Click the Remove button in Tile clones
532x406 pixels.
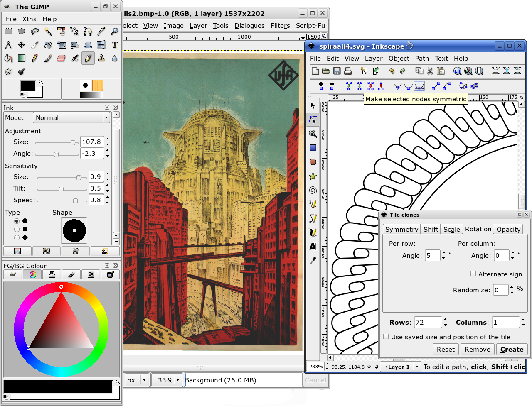[x=478, y=349]
